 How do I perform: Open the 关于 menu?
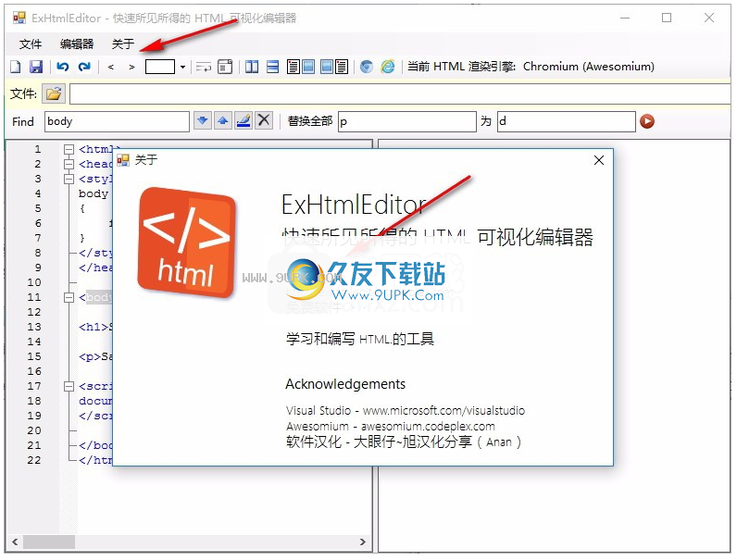(x=123, y=44)
